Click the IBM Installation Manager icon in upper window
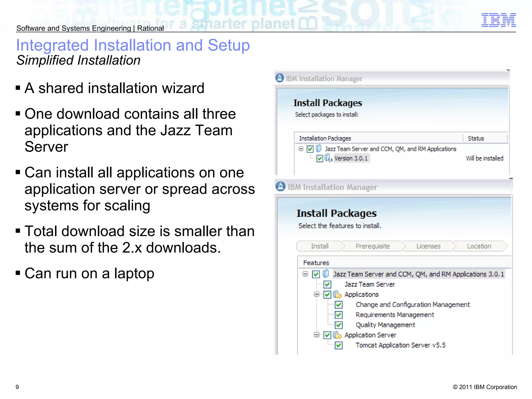 (280, 78)
